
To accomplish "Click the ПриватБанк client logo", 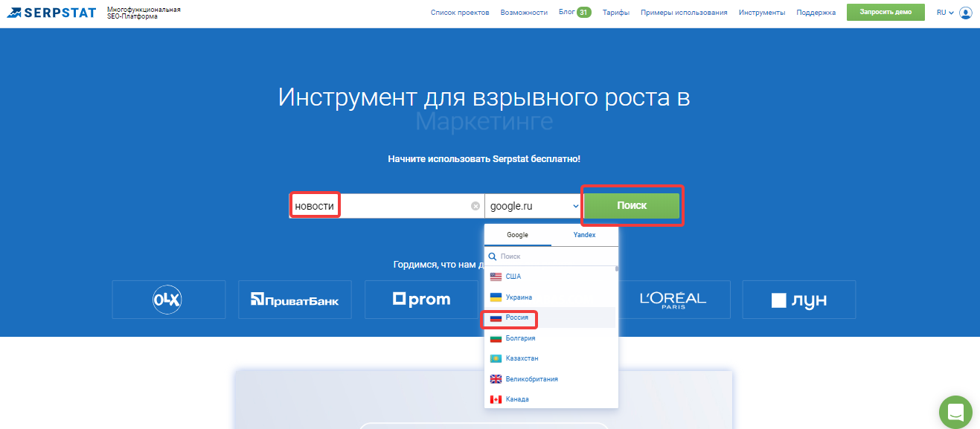I will point(295,300).
